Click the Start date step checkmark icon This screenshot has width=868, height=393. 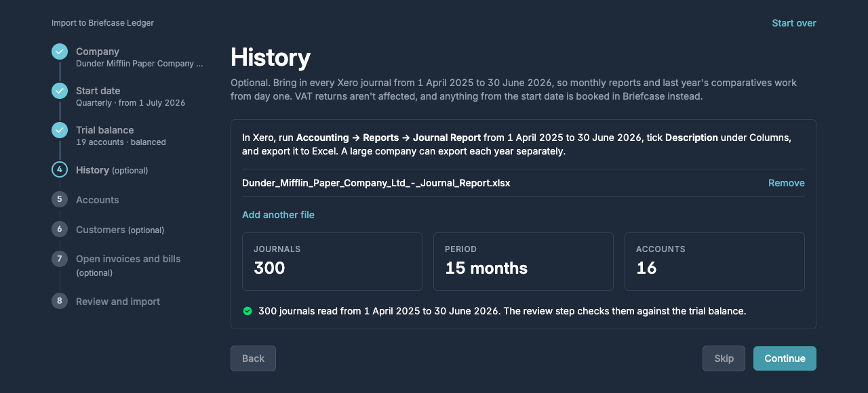coord(60,91)
